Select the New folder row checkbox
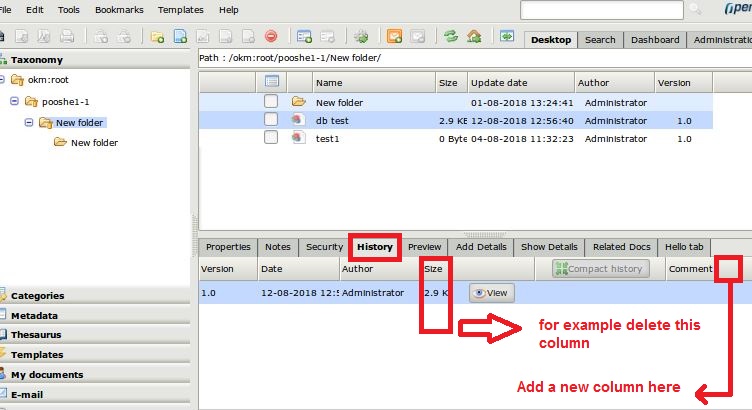The height and width of the screenshot is (410, 752). [x=271, y=102]
